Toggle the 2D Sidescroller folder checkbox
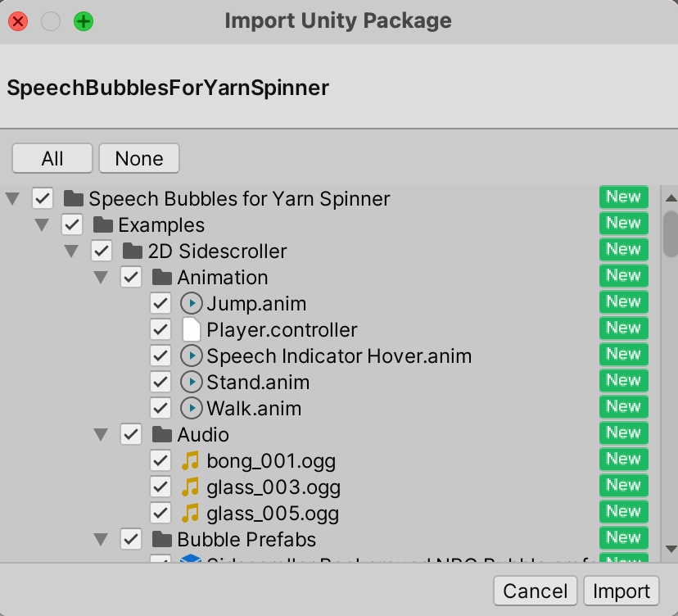The height and width of the screenshot is (616, 678). 102,251
